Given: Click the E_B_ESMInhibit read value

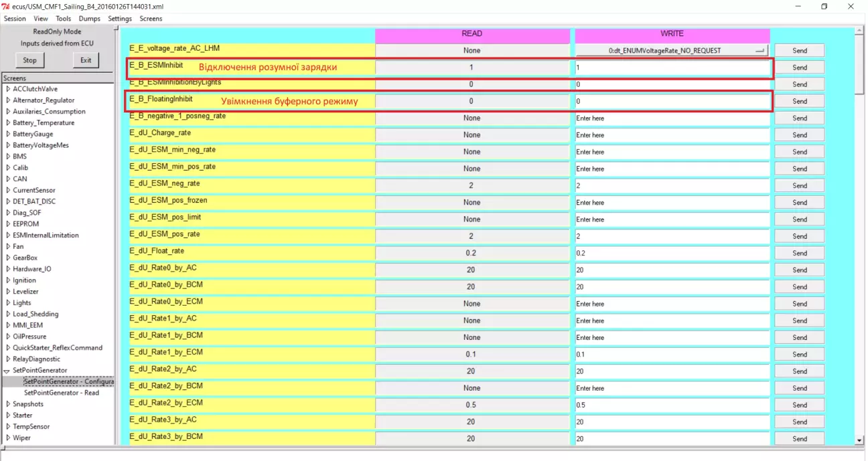Looking at the screenshot, I should coord(472,68).
